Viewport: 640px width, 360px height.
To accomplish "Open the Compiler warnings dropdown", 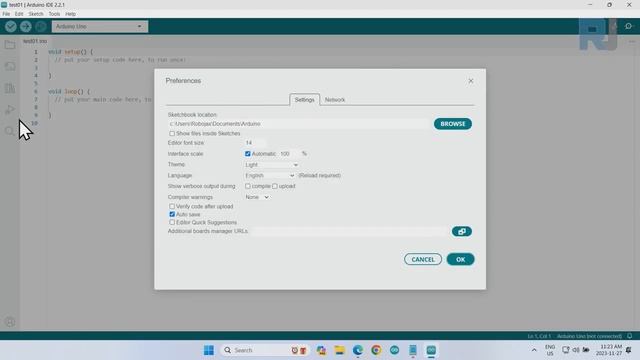I will click(257, 197).
